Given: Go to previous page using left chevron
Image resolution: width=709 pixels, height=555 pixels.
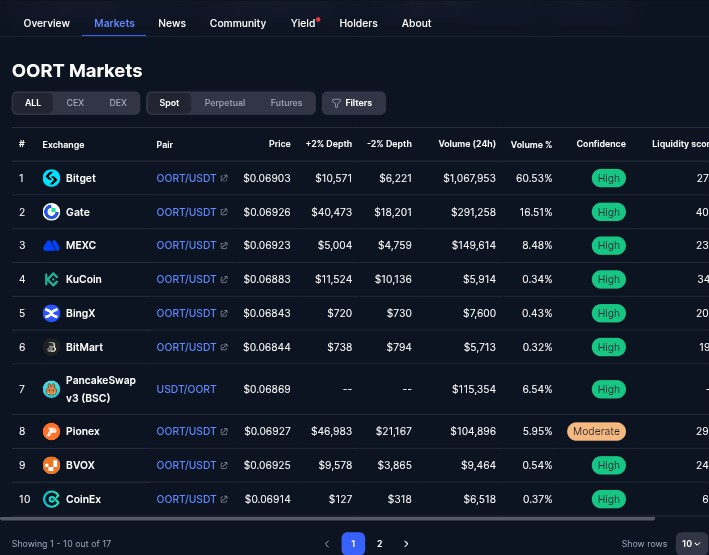Looking at the screenshot, I should coord(327,544).
